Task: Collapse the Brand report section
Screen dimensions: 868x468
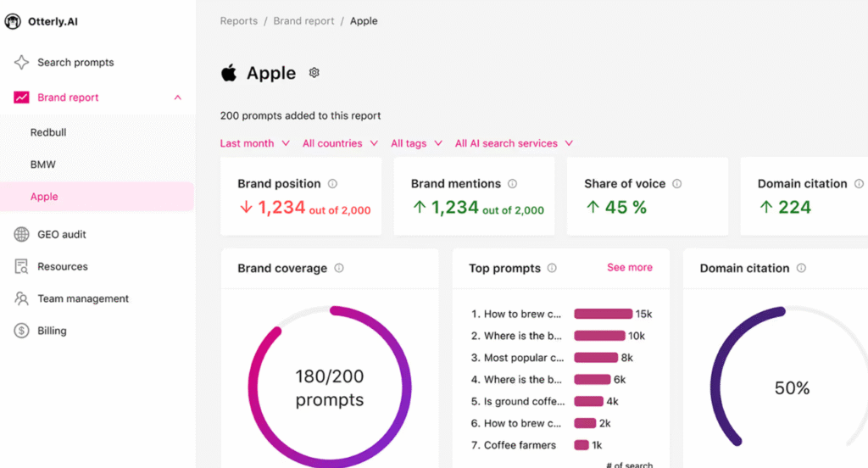Action: click(177, 97)
